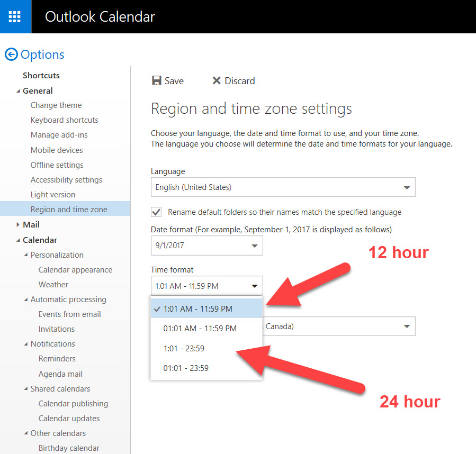
Task: Open Calendar updates settings
Action: pyautogui.click(x=69, y=418)
